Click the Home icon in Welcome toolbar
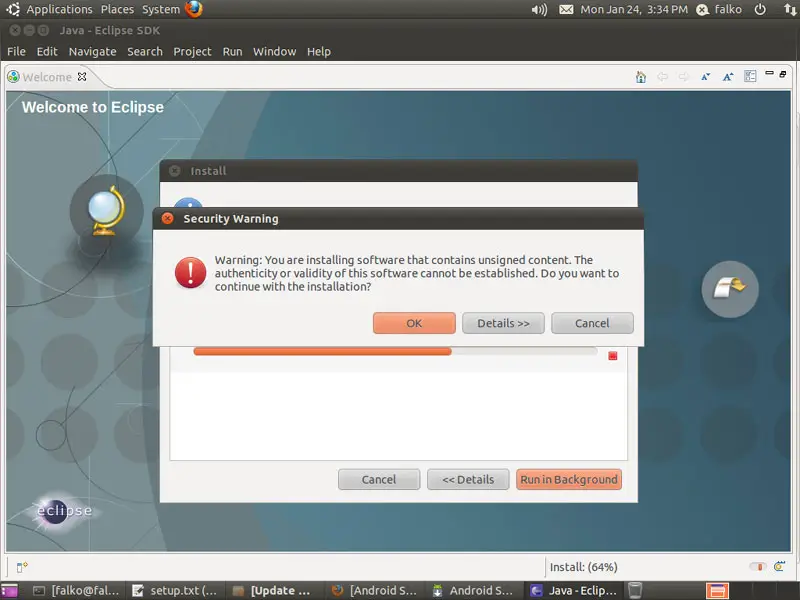 [641, 77]
